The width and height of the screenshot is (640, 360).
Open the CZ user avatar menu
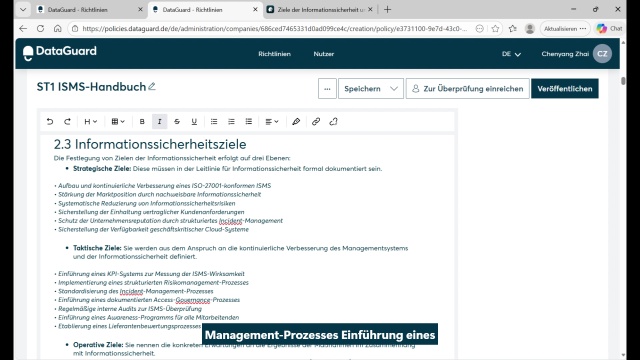pos(602,54)
